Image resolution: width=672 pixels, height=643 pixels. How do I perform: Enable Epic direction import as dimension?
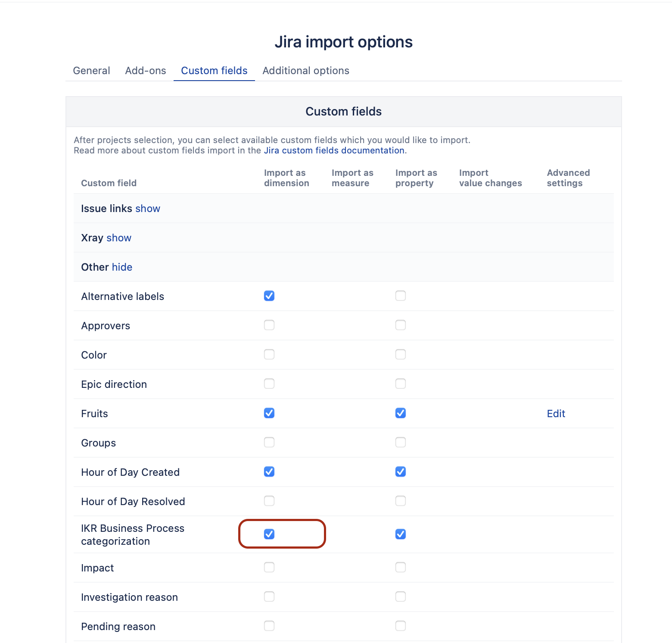click(269, 384)
